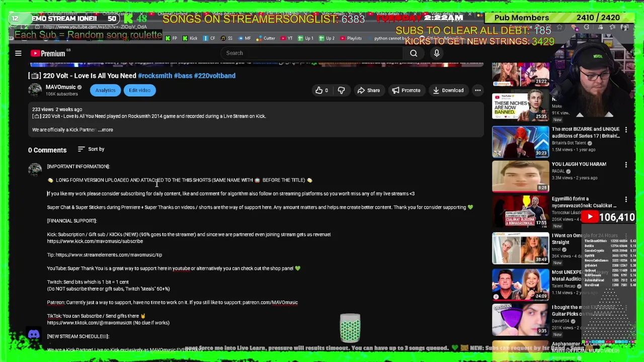Click #220voltband hashtag in title
644x362 pixels.
pos(214,76)
